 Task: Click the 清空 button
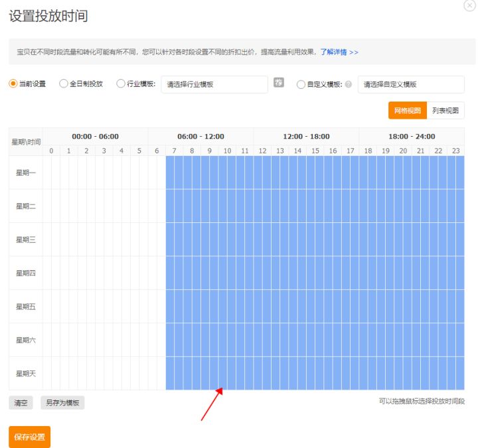pos(21,403)
